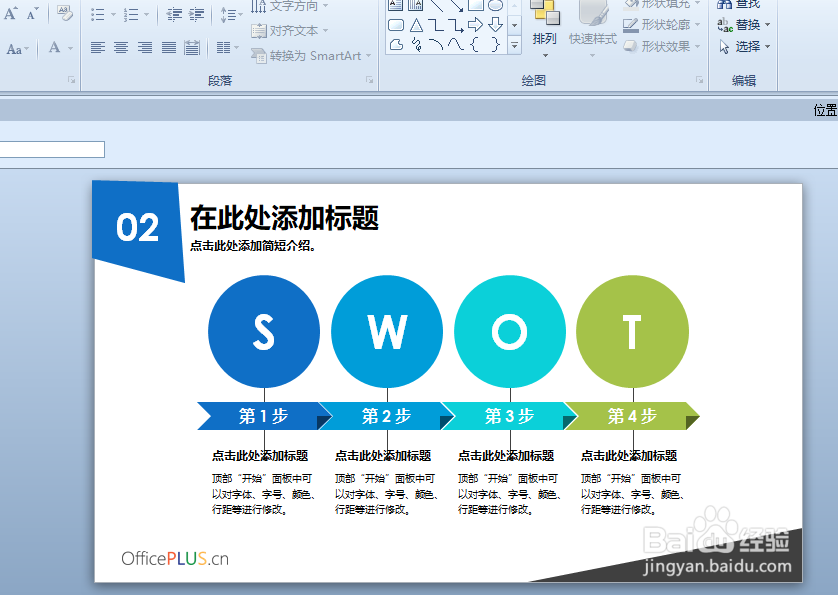Viewport: 838px width, 595px height.
Task: Click the line spacing button
Action: tap(229, 14)
